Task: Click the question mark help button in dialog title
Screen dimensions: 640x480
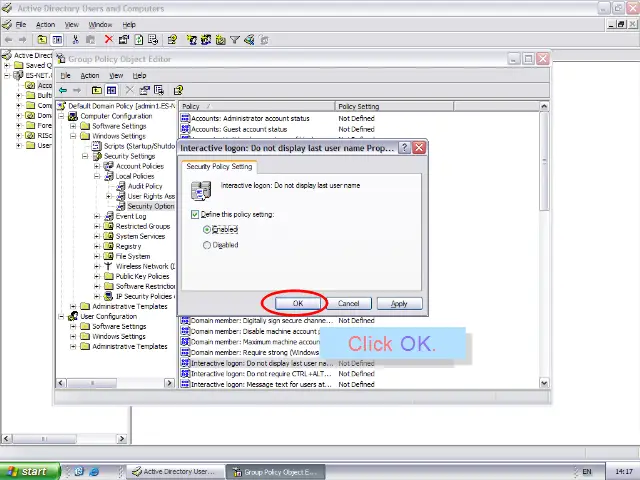Action: point(404,148)
